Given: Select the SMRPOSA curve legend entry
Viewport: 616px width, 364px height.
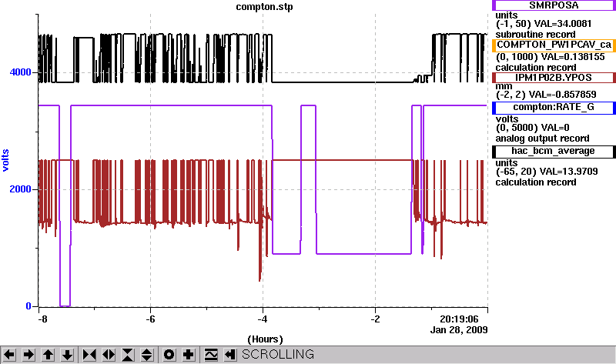Looking at the screenshot, I should tap(554, 5).
